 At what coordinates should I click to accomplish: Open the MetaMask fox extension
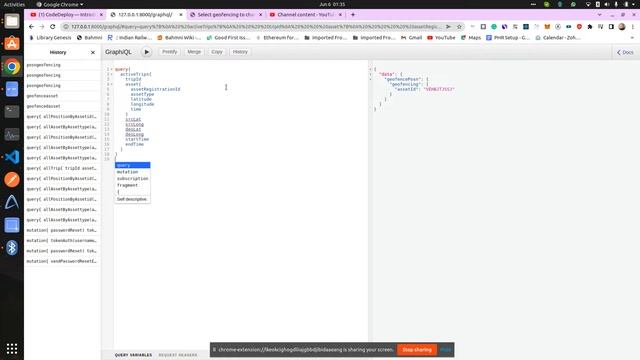point(547,27)
